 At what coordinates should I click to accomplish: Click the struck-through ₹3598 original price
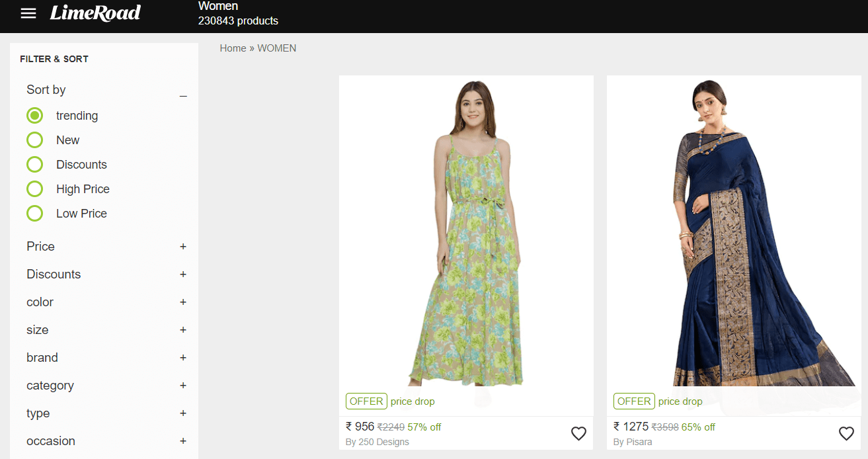coord(665,427)
